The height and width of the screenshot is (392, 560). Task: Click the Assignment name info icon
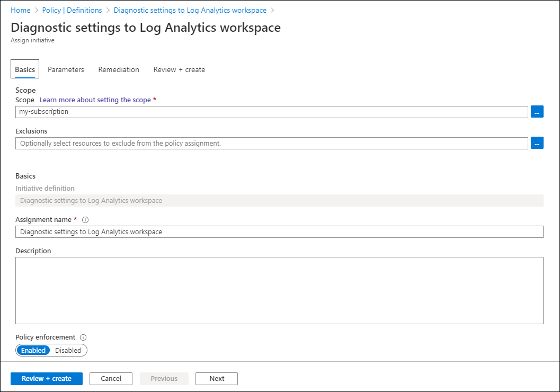[x=85, y=219]
